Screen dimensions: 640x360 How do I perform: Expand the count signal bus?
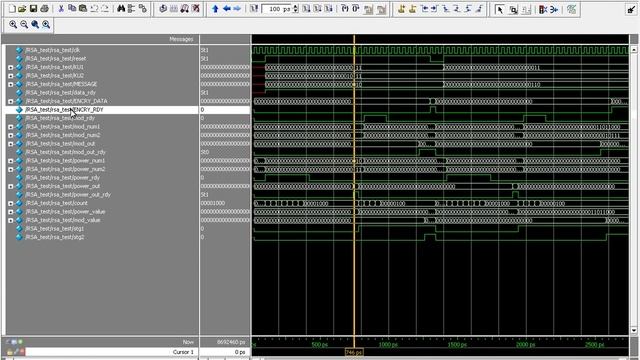click(11, 203)
